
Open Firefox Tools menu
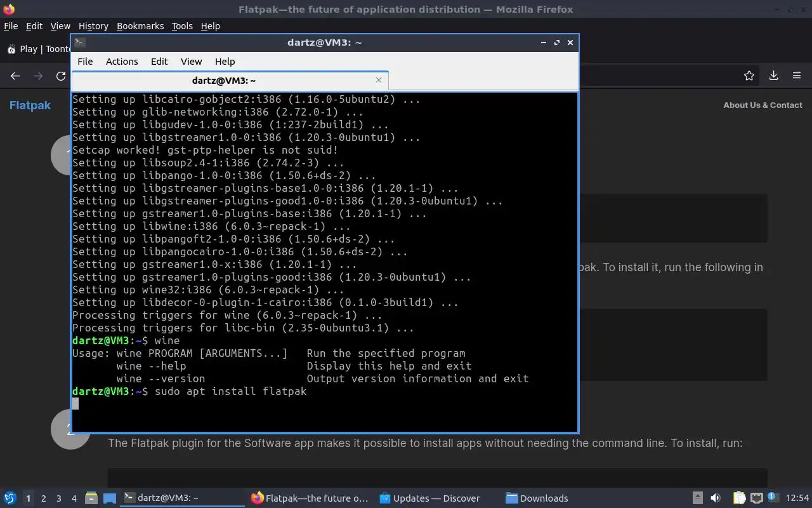click(182, 26)
